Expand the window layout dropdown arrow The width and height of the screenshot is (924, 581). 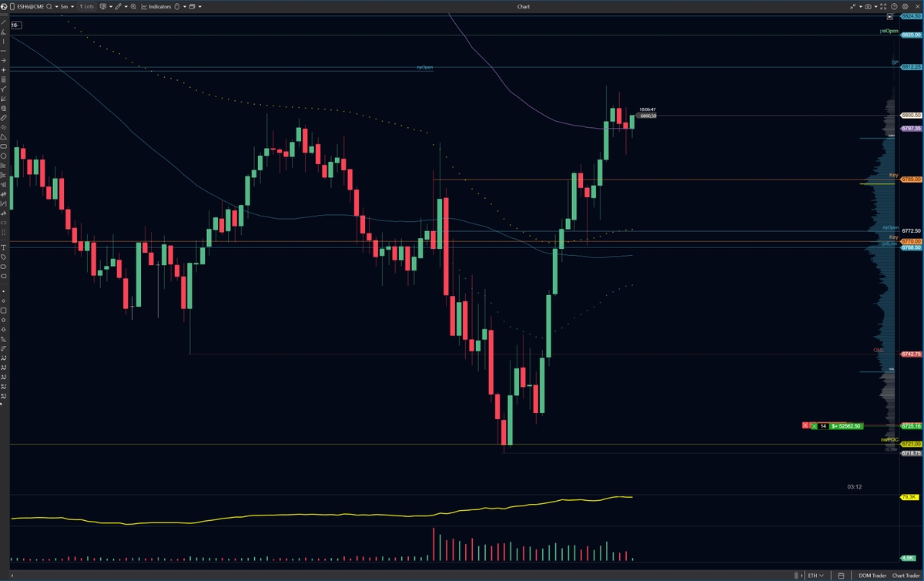pyautogui.click(x=199, y=6)
